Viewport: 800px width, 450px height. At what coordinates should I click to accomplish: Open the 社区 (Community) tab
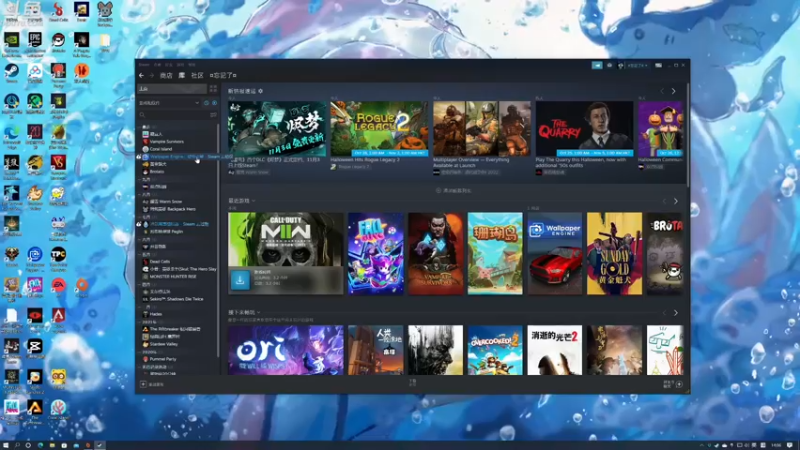(x=197, y=76)
